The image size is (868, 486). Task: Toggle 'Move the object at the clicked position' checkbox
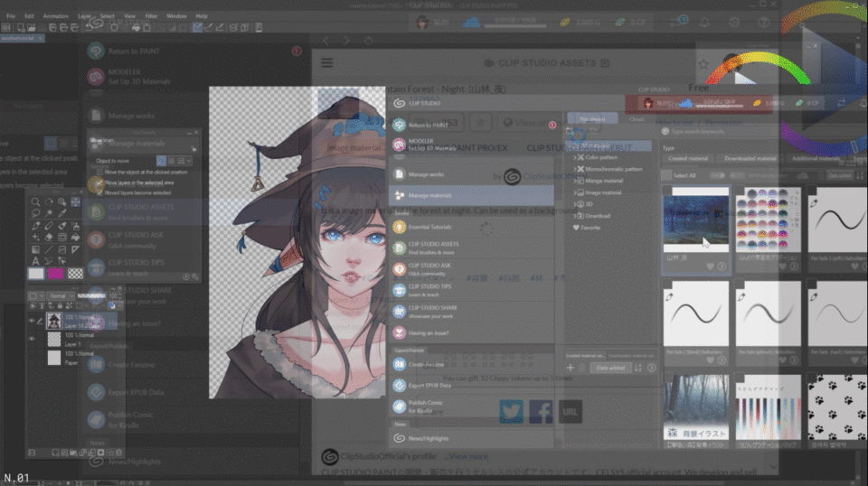coord(99,172)
